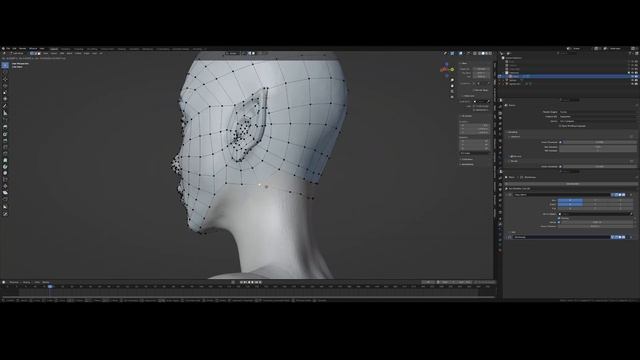Click the pan view hand icon
Screen dimensions: 640x360
point(452,86)
